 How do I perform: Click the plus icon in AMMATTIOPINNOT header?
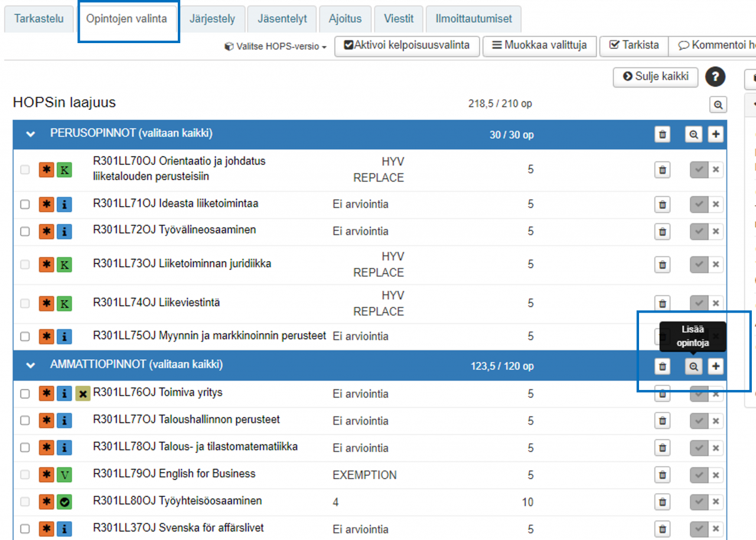point(716,366)
